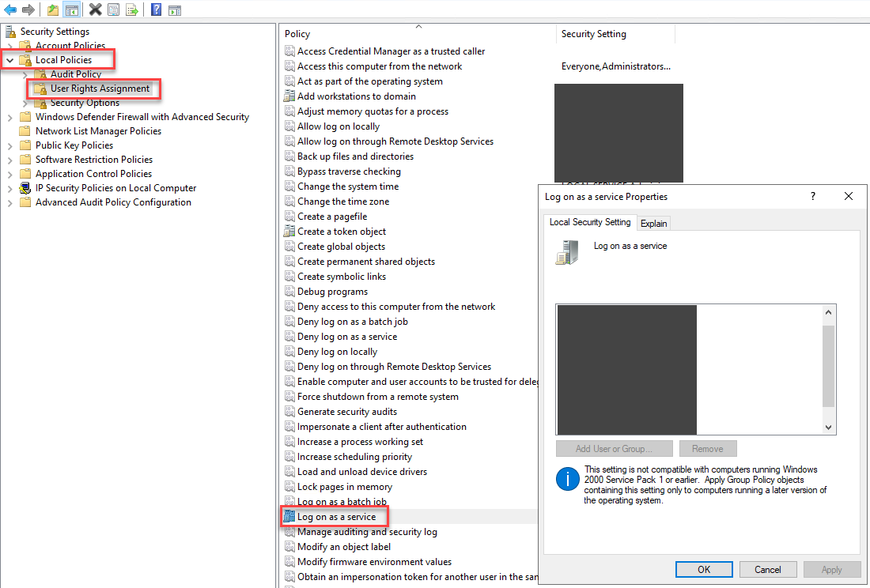Click the Up one level folder icon

[x=53, y=9]
